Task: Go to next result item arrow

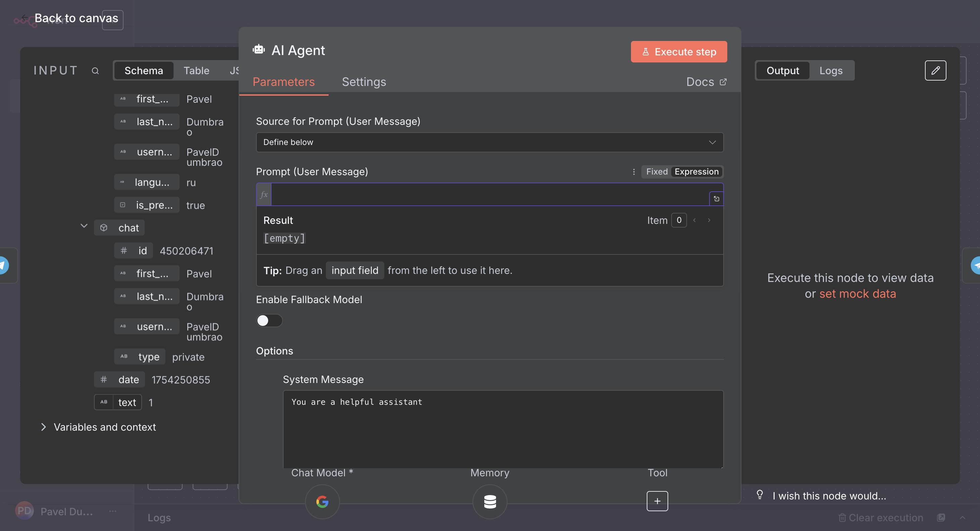Action: [709, 220]
